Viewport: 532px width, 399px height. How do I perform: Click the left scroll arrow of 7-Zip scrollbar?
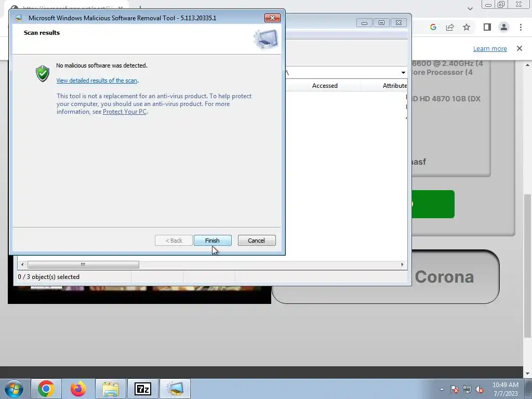[22, 264]
